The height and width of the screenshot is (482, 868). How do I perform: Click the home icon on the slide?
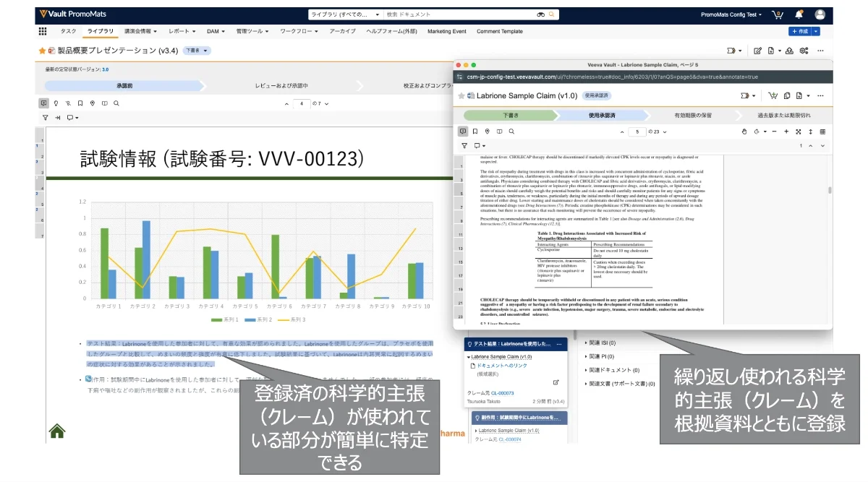[x=57, y=431]
